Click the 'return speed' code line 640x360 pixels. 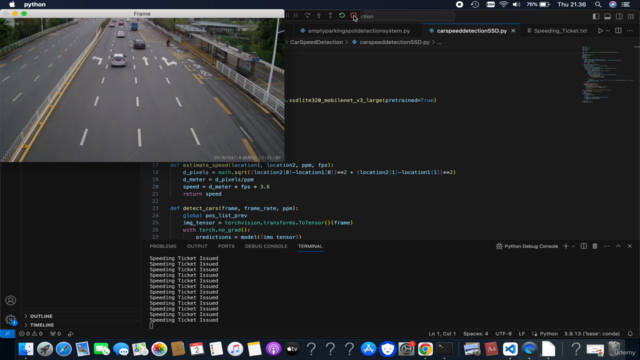[202, 194]
